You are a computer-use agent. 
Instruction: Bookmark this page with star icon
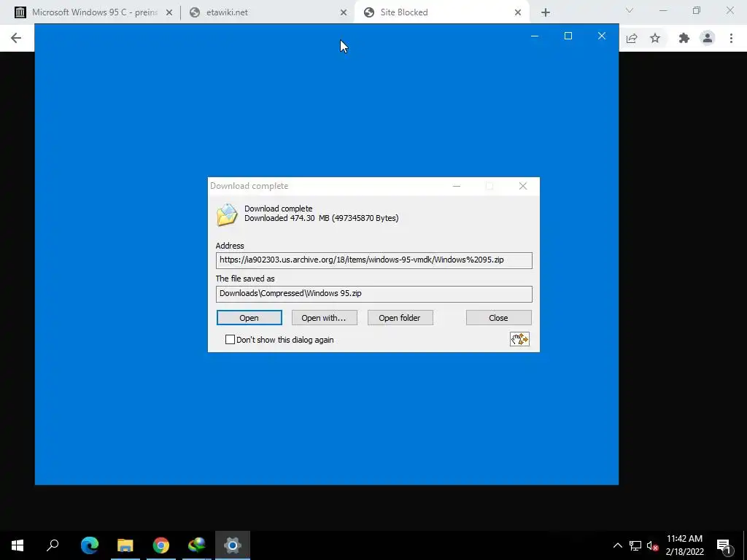point(656,38)
